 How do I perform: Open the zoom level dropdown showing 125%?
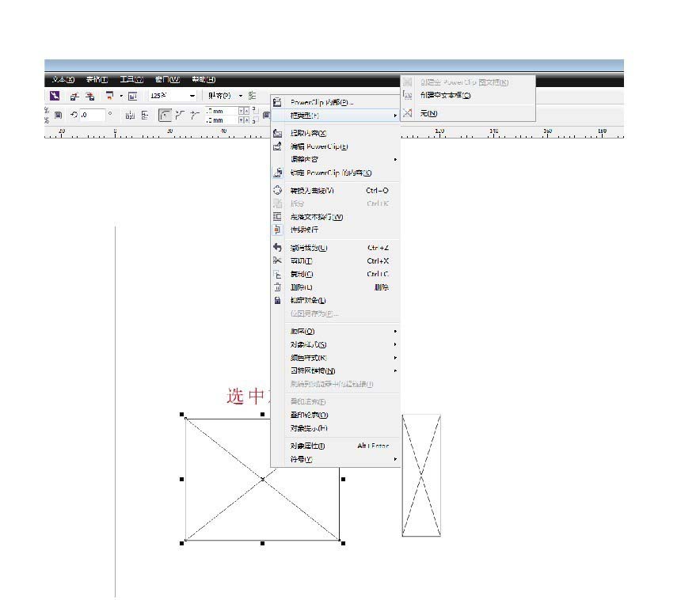coord(173,96)
